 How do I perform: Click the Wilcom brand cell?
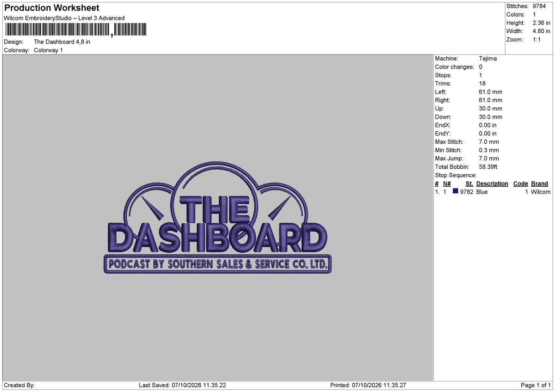tap(541, 192)
